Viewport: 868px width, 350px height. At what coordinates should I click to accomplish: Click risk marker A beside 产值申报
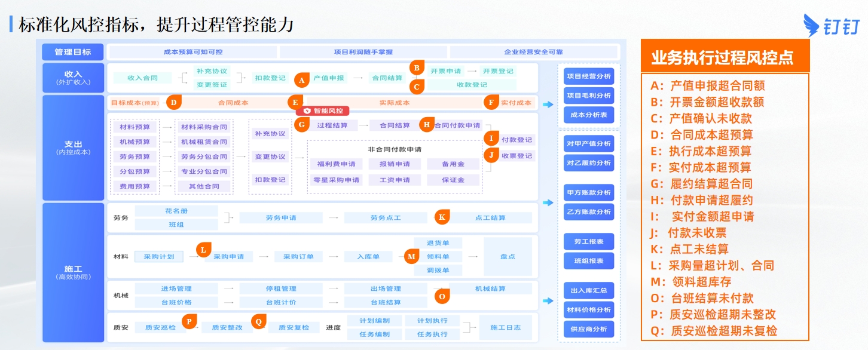pos(302,79)
